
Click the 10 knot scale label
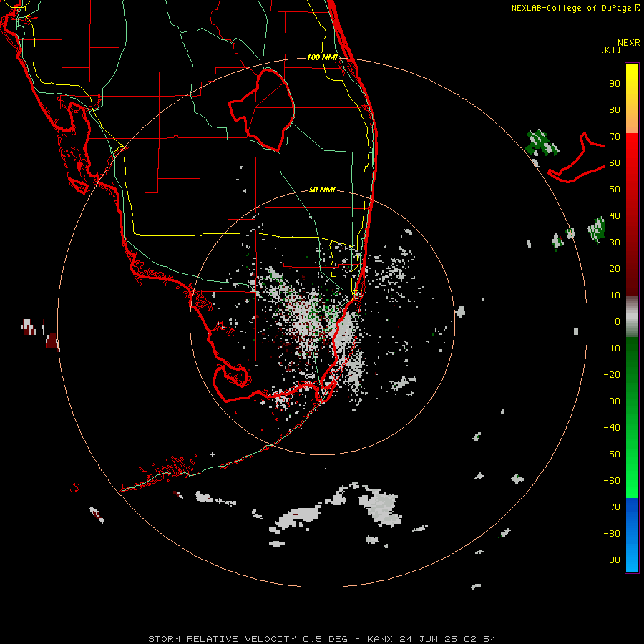(615, 296)
